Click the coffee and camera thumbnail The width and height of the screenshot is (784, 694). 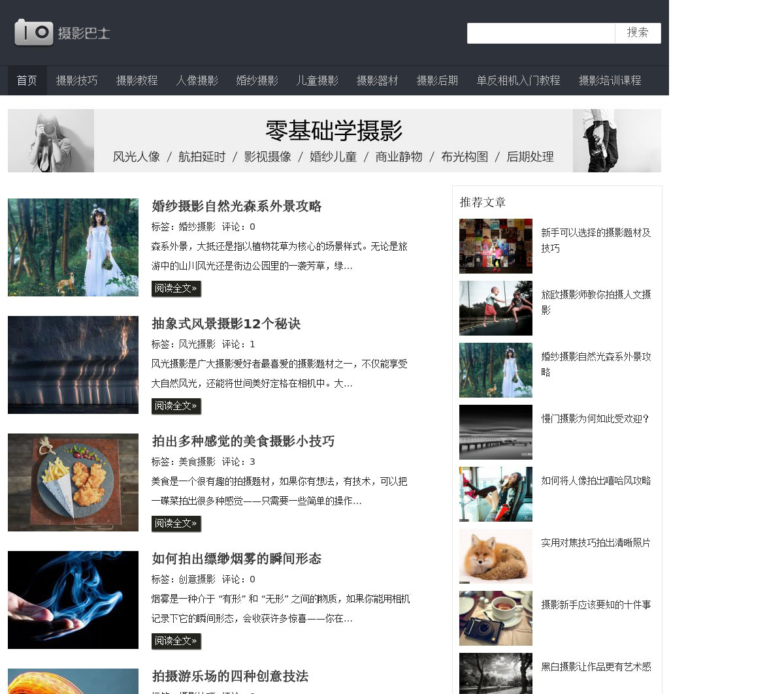coord(495,618)
